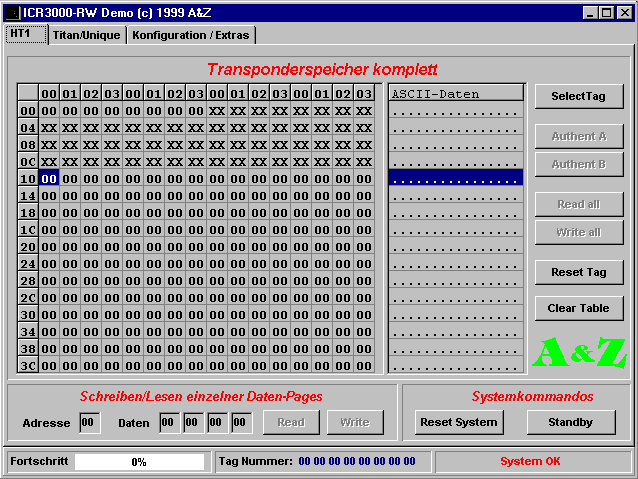
Task: Click the Reset System button
Action: point(459,422)
